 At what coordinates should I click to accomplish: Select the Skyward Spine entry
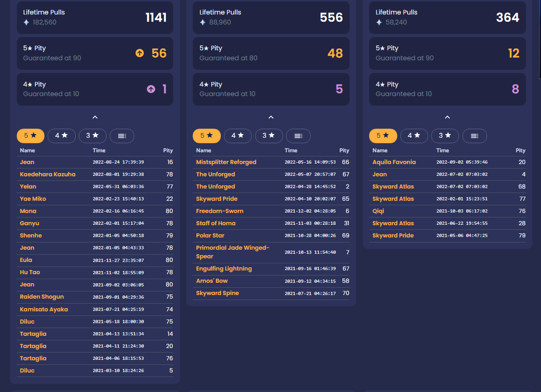271,293
